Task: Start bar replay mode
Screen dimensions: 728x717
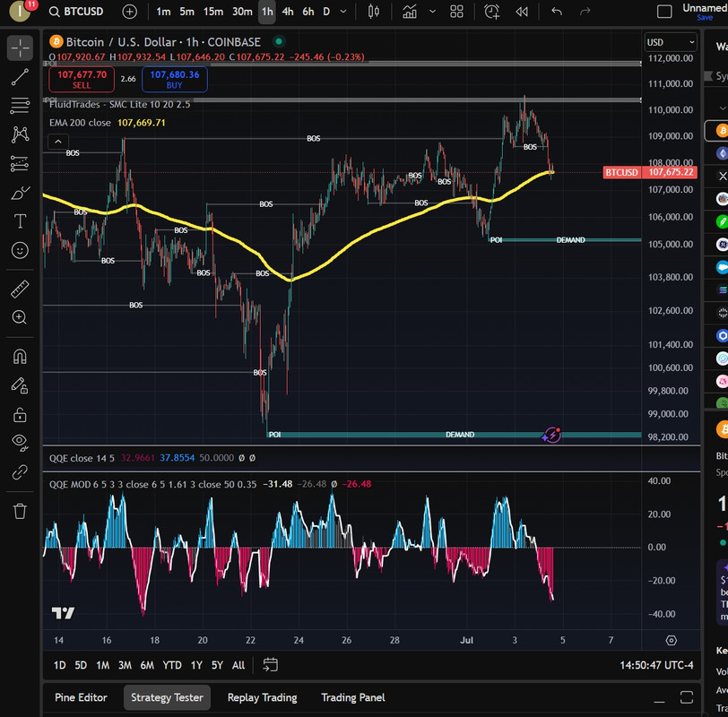Action: click(x=522, y=12)
